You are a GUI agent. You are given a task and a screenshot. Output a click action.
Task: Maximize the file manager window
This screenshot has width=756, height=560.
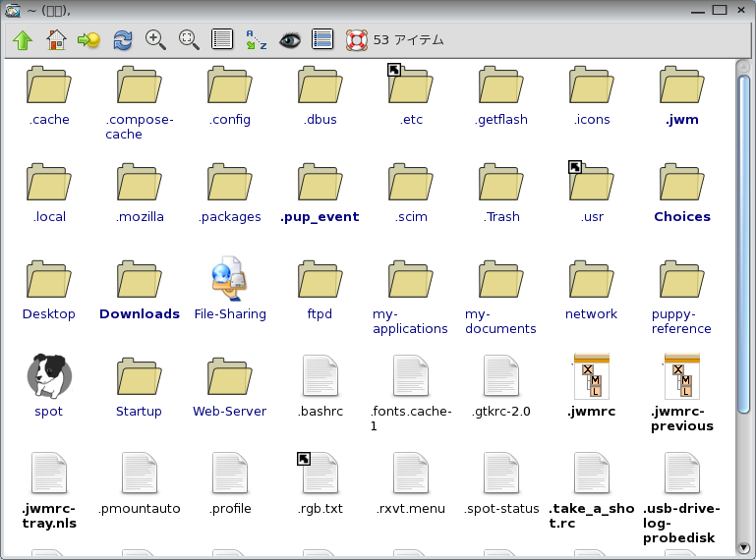[x=720, y=10]
